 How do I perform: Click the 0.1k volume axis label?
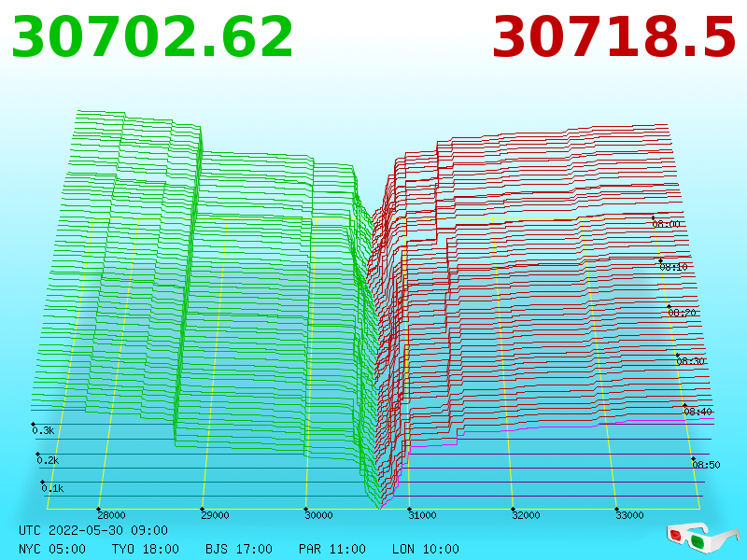point(52,488)
